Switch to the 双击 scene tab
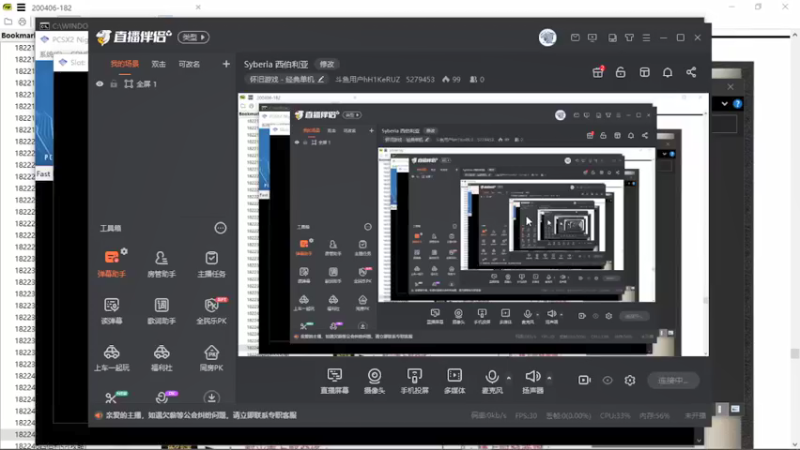The image size is (800, 450). (x=158, y=64)
